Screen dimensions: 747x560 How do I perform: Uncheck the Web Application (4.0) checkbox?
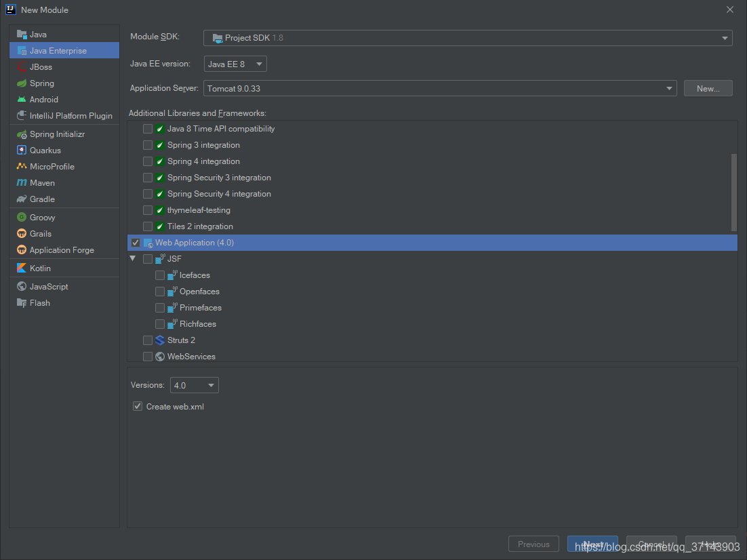136,243
